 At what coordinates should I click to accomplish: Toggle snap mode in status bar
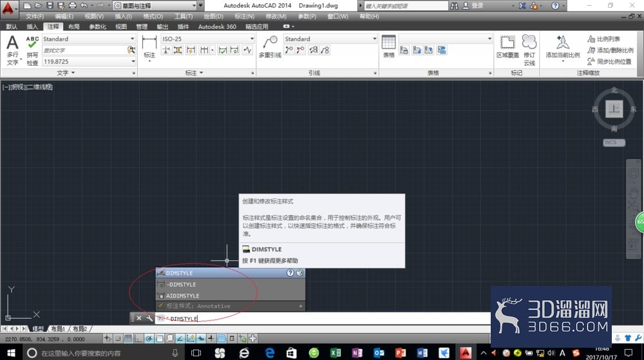118,339
